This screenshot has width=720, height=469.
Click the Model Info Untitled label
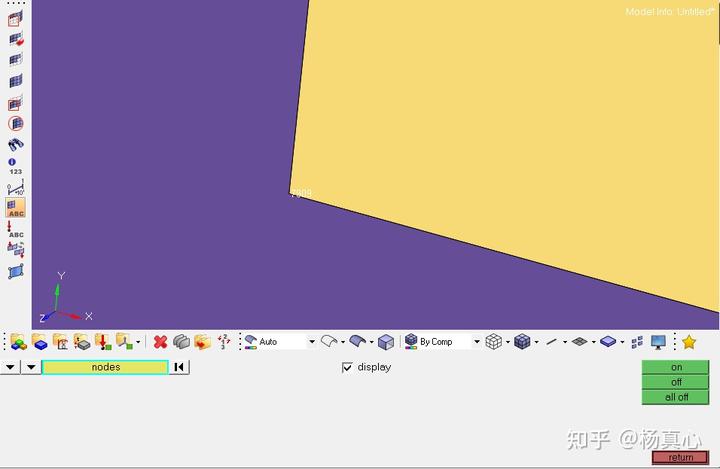[x=670, y=11]
